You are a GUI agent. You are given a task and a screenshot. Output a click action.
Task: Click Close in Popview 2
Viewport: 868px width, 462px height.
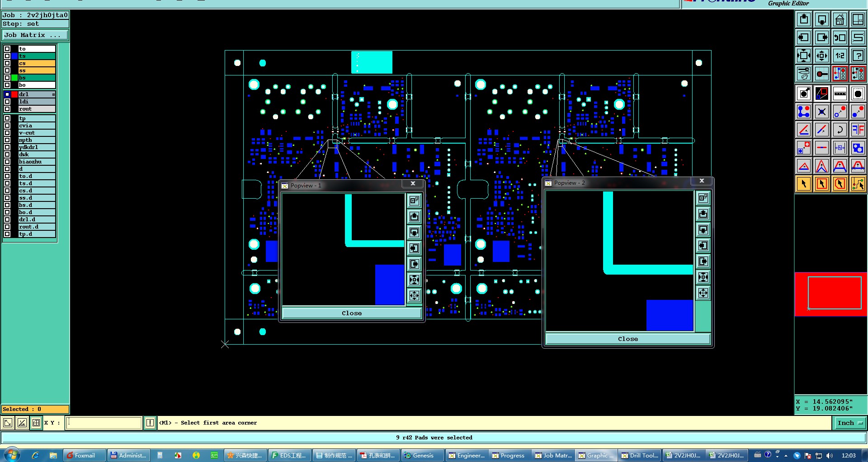628,339
